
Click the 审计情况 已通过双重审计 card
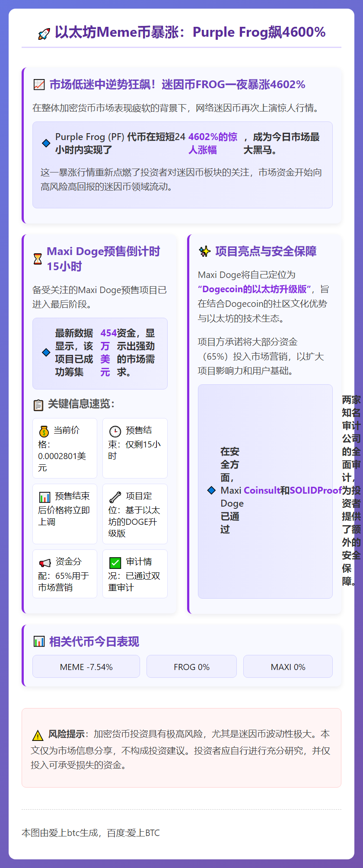coord(135,574)
